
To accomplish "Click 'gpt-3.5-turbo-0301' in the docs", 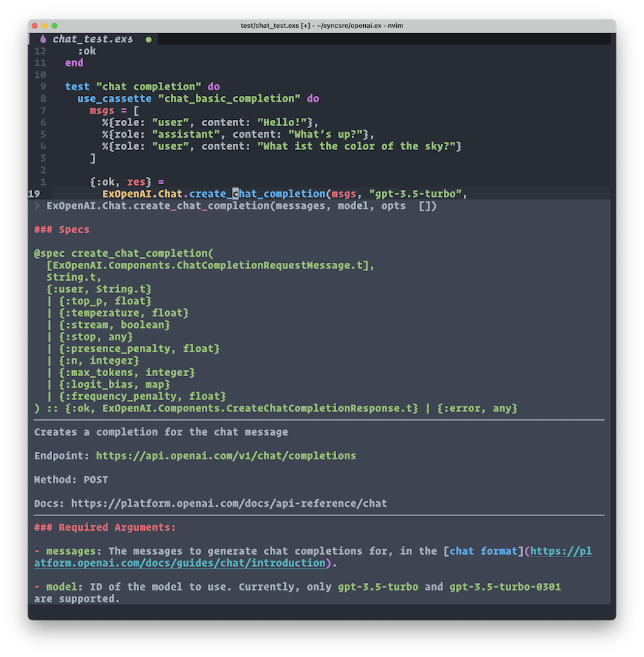I will pyautogui.click(x=505, y=587).
